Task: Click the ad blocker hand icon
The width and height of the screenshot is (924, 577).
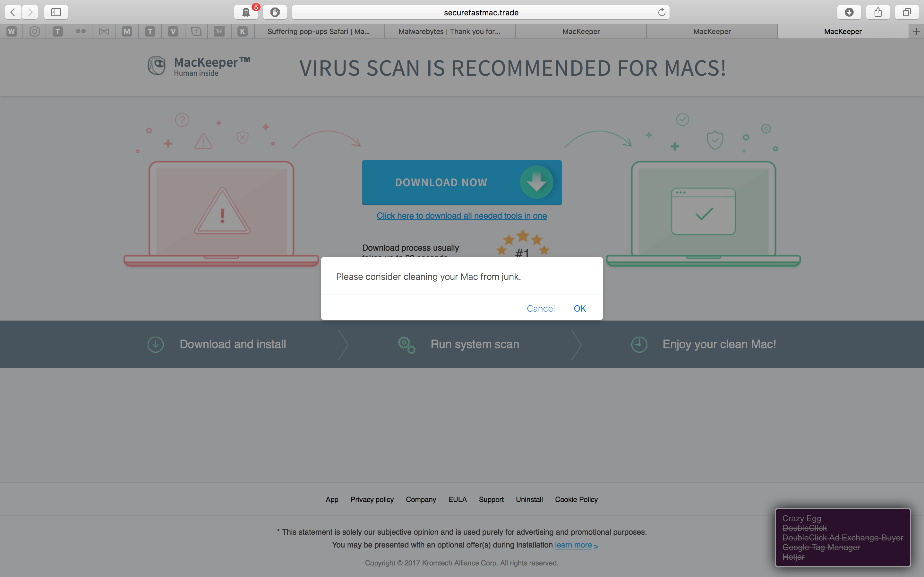Action: pyautogui.click(x=275, y=12)
